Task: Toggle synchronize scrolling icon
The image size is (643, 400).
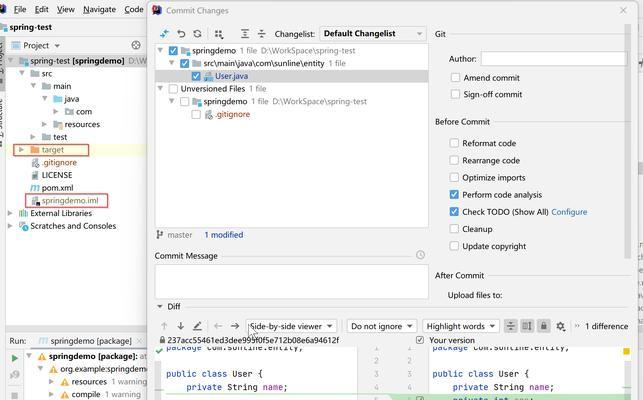Action: pos(527,326)
